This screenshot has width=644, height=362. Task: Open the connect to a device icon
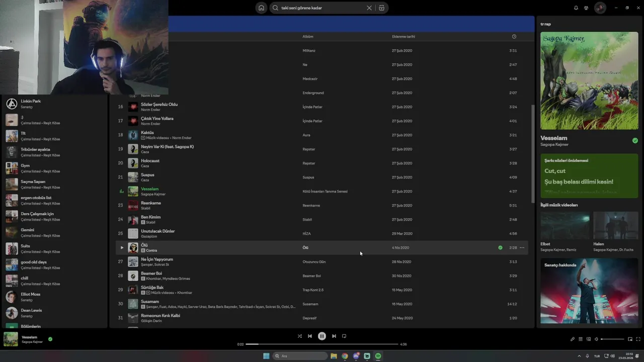point(589,339)
